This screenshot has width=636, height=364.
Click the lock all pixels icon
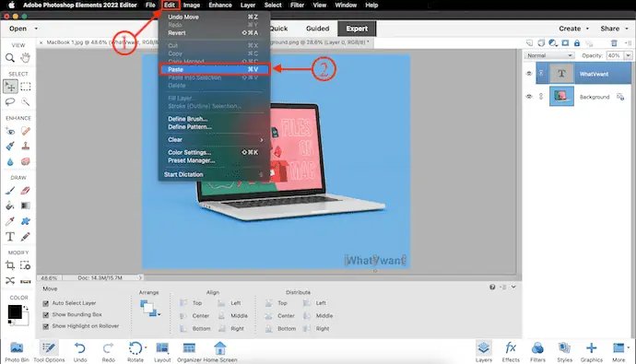click(x=577, y=42)
